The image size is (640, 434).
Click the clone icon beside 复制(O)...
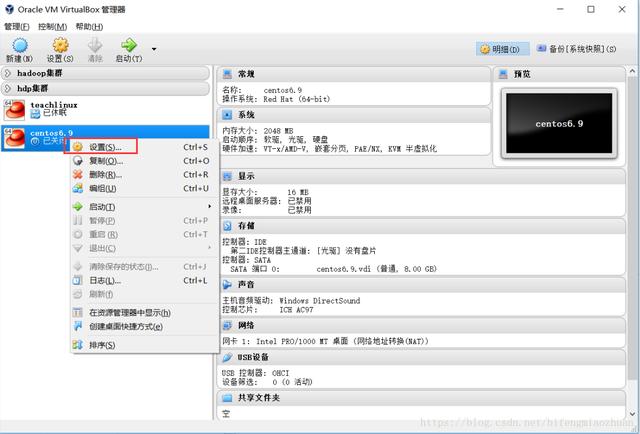[x=78, y=161]
